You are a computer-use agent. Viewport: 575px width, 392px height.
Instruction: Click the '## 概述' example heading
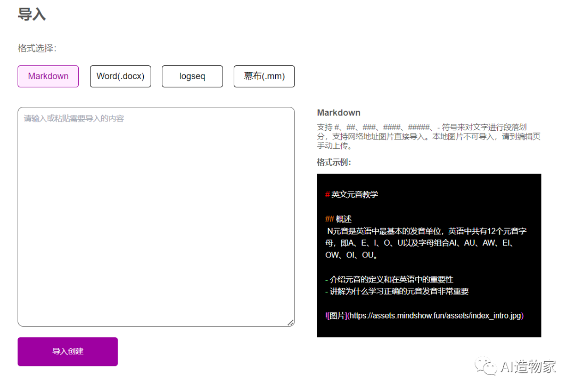tap(339, 219)
